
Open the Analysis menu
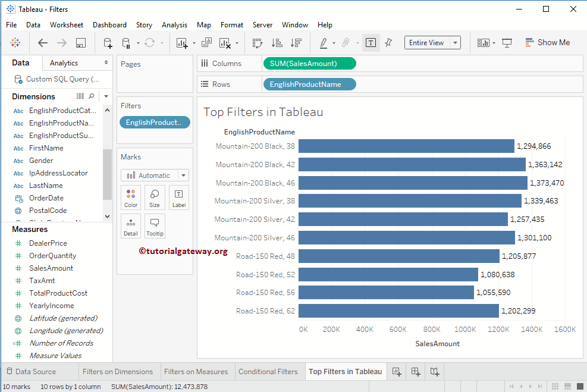(x=174, y=24)
